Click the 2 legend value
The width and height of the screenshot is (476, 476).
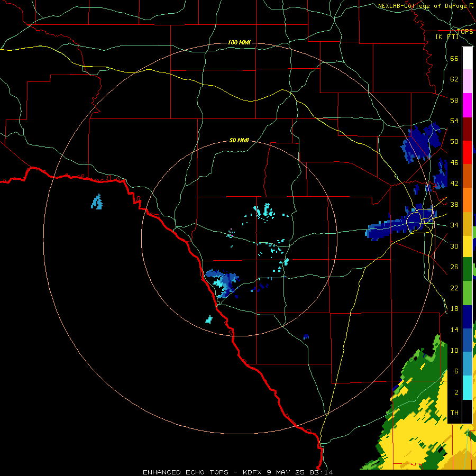(x=456, y=392)
